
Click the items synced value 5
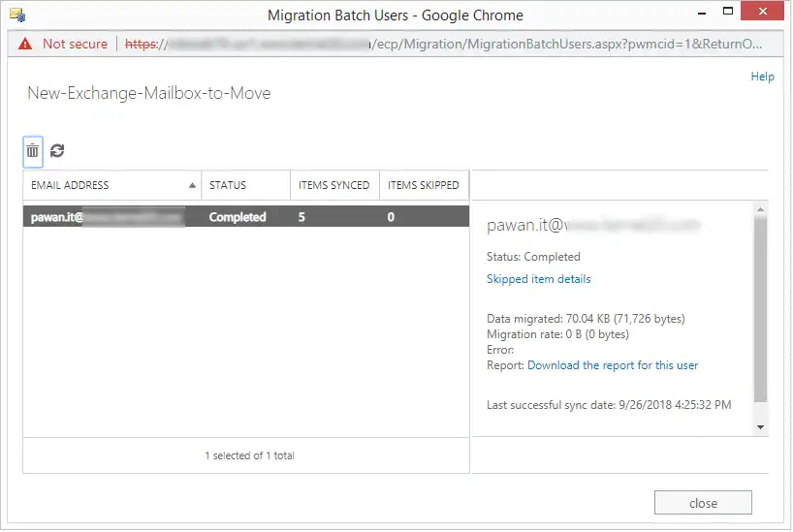click(x=301, y=217)
